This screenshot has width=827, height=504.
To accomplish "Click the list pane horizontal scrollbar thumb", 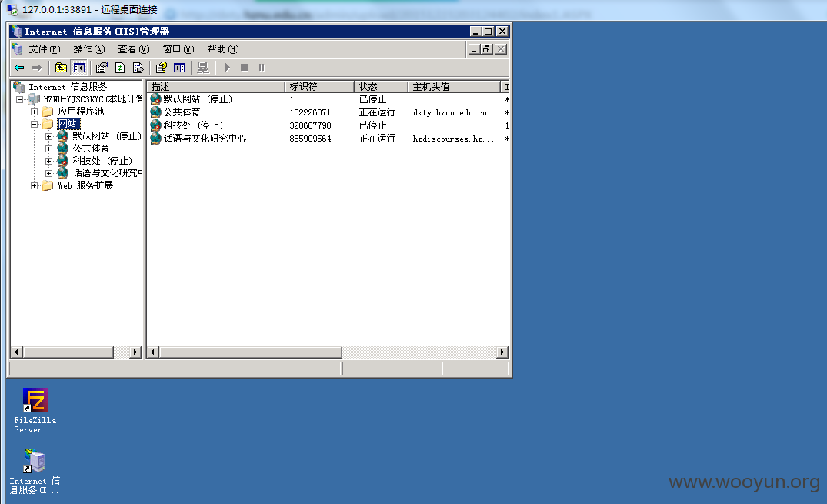I will [x=251, y=352].
